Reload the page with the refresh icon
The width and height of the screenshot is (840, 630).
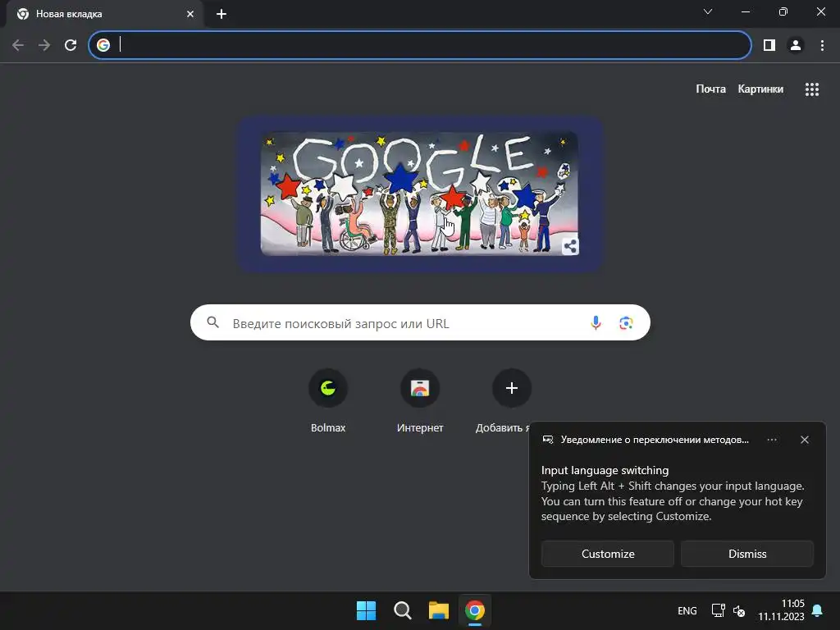tap(71, 45)
